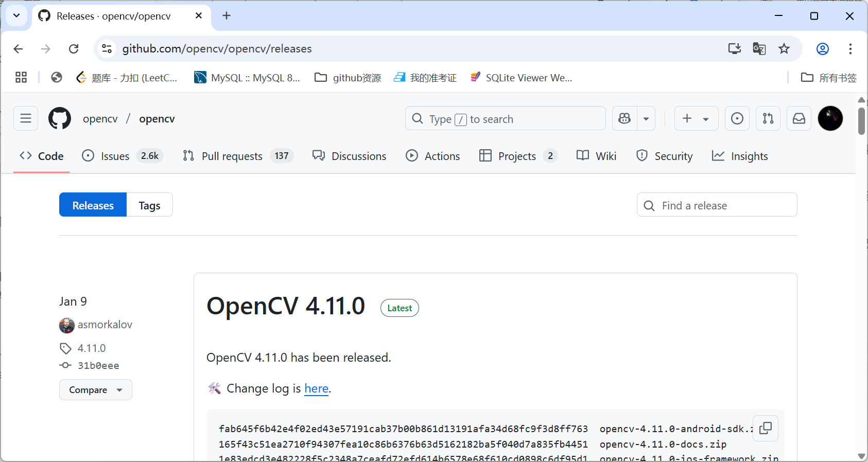868x462 pixels.
Task: Go to the opencv repository name link
Action: (x=157, y=119)
